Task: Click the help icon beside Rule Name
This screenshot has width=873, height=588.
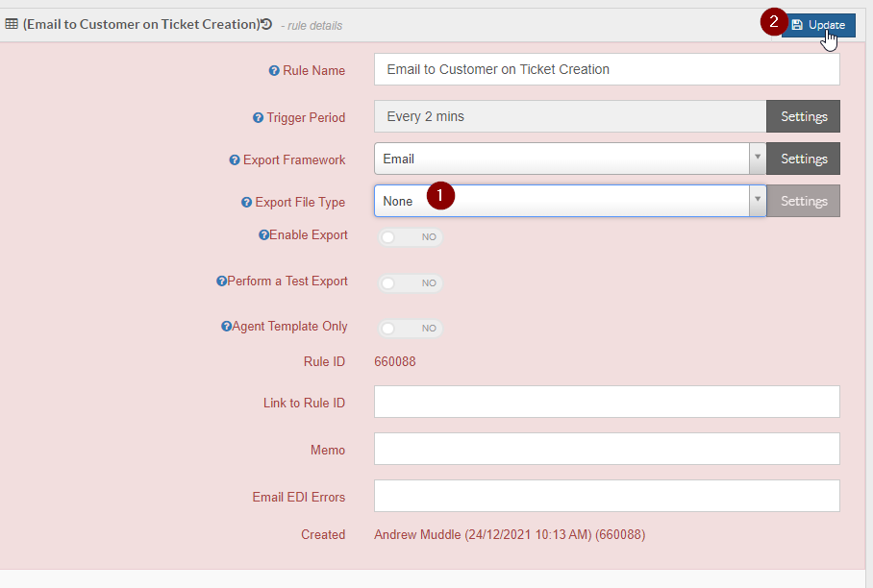Action: (274, 71)
